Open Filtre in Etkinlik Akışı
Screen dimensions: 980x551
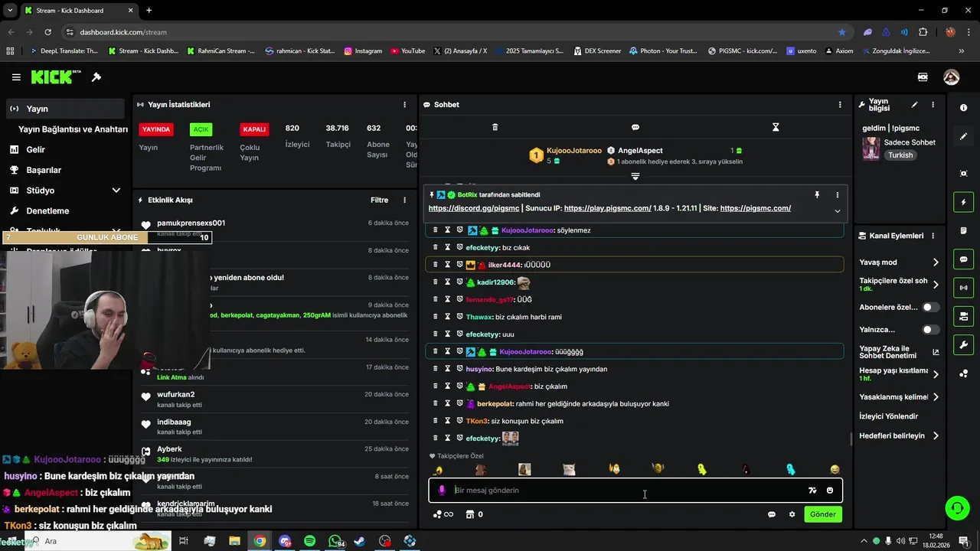click(x=380, y=201)
